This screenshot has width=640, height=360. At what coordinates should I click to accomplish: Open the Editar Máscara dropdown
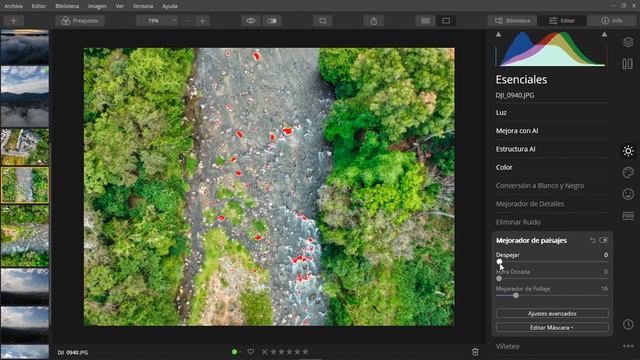pyautogui.click(x=552, y=327)
